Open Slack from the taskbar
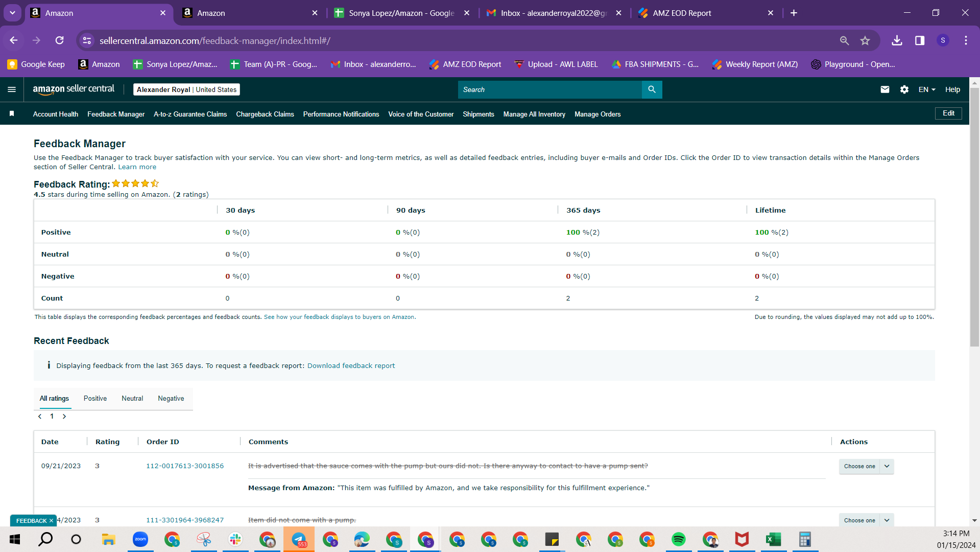The width and height of the screenshot is (980, 552). (x=235, y=539)
